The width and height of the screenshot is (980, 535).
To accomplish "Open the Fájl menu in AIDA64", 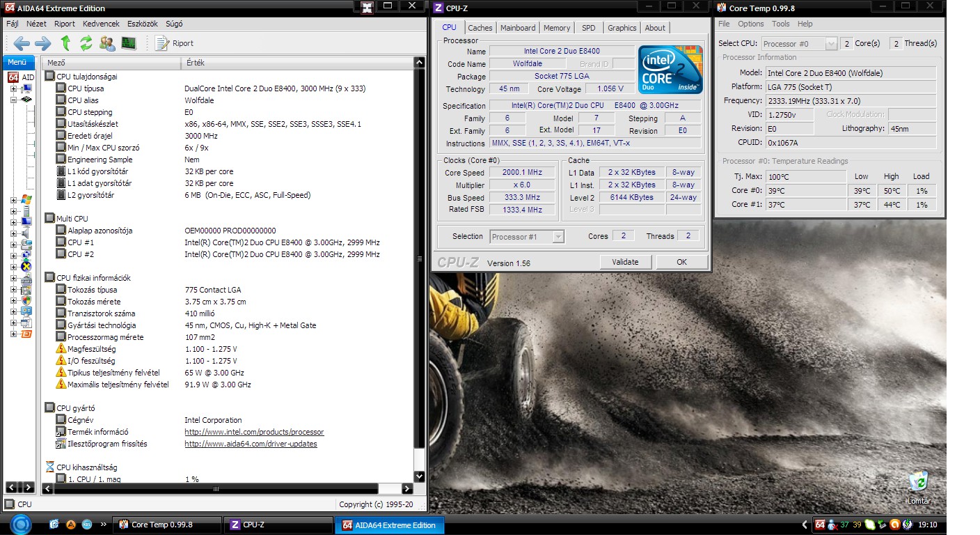I will (x=13, y=24).
